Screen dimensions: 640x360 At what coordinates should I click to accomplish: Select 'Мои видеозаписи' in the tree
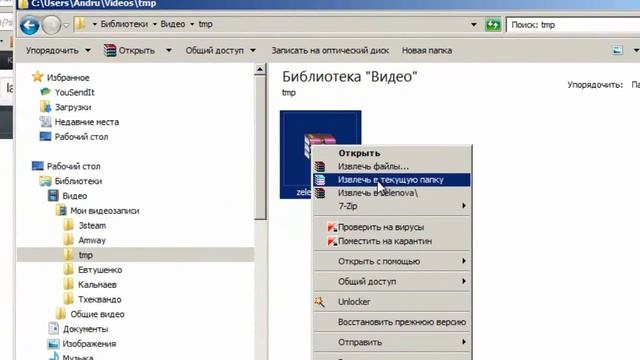pos(104,211)
